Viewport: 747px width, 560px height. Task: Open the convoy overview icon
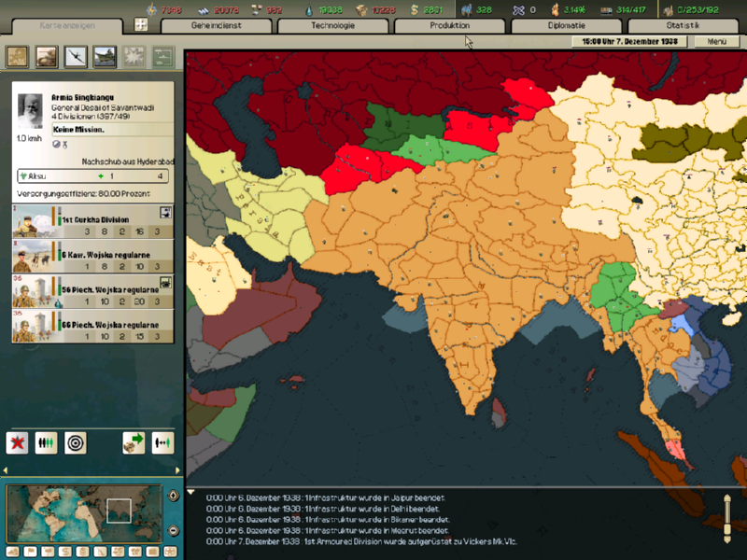click(x=163, y=57)
